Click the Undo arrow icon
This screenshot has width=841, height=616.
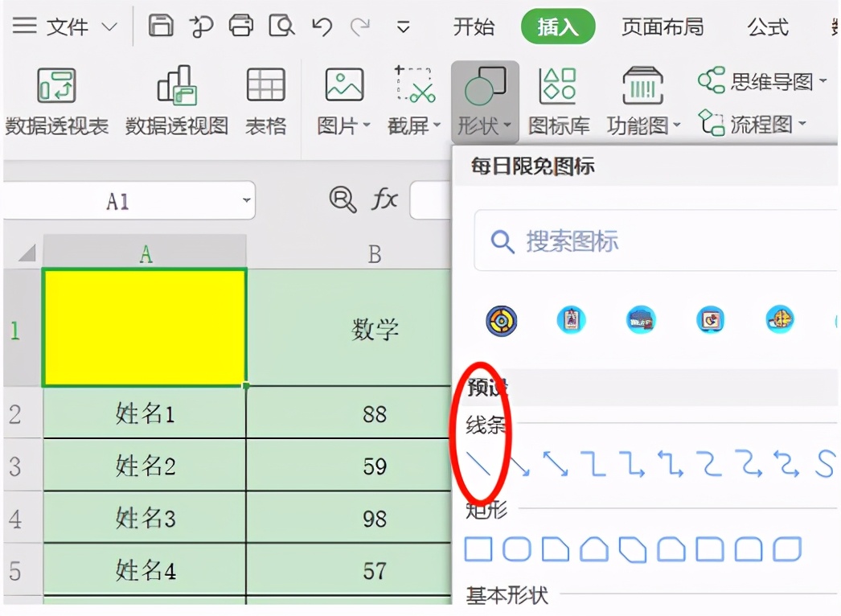321,25
